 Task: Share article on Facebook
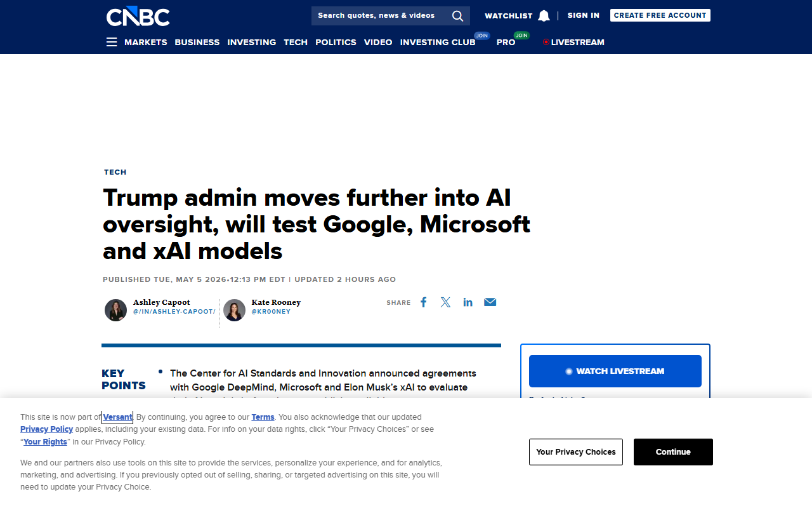(x=424, y=302)
